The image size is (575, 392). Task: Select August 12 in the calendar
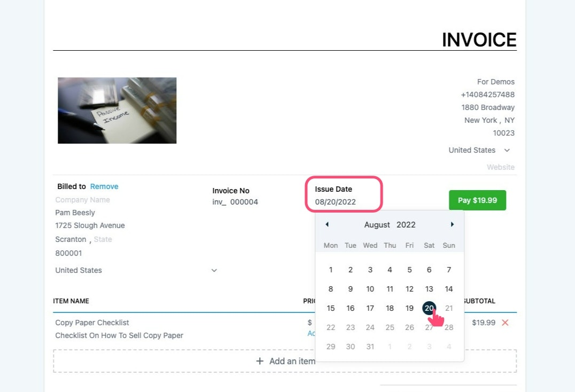pos(409,289)
